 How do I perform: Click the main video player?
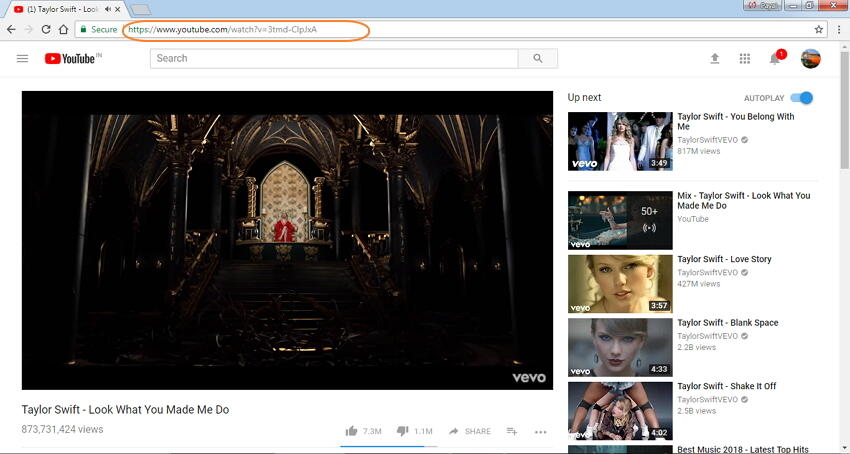point(287,240)
